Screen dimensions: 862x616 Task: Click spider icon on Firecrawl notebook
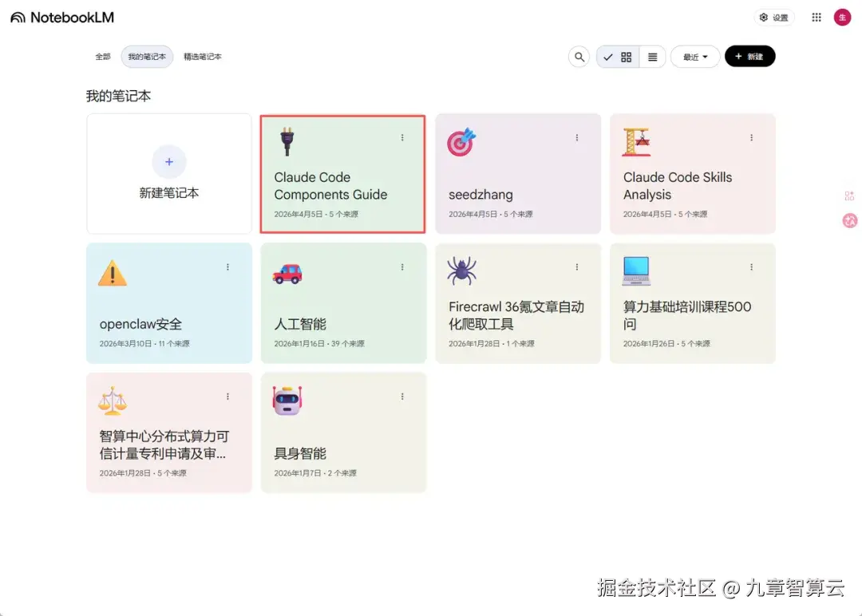(x=461, y=271)
